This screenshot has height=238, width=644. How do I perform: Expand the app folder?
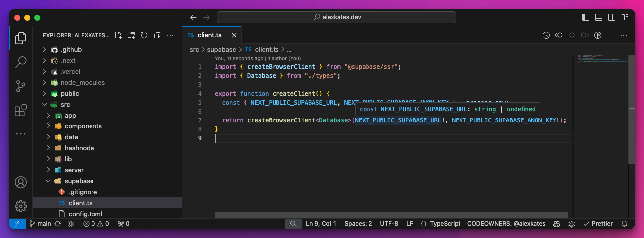tap(107, 116)
